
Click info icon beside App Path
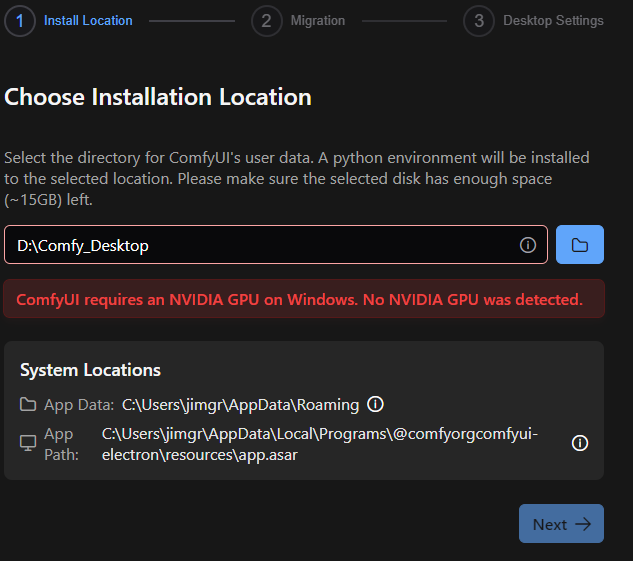579,443
